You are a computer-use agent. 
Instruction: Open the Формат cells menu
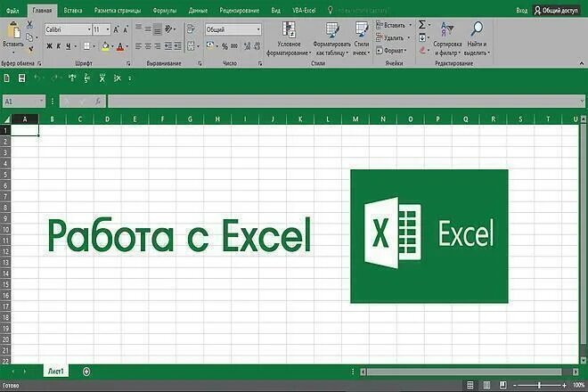tap(391, 50)
